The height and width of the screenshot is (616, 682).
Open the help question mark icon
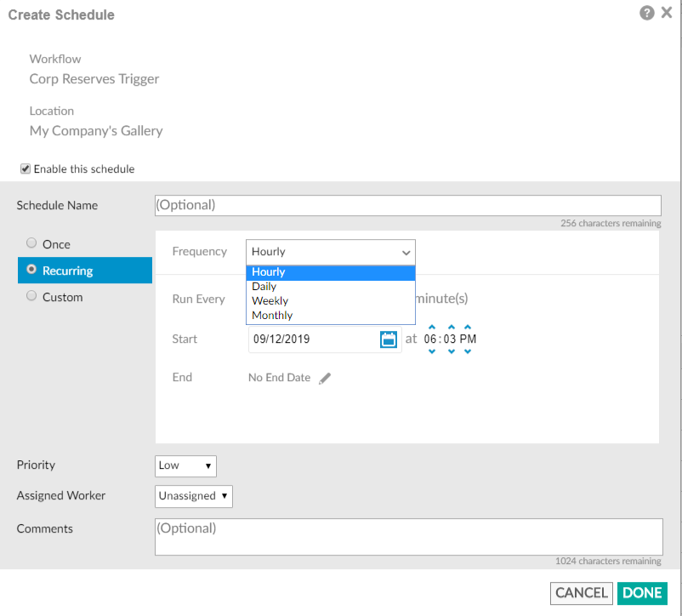tap(647, 13)
